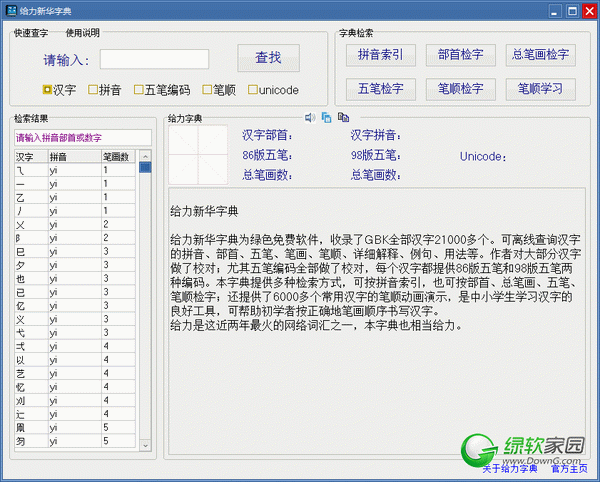This screenshot has width=600, height=482.
Task: Click the 查找 search button
Action: [268, 58]
